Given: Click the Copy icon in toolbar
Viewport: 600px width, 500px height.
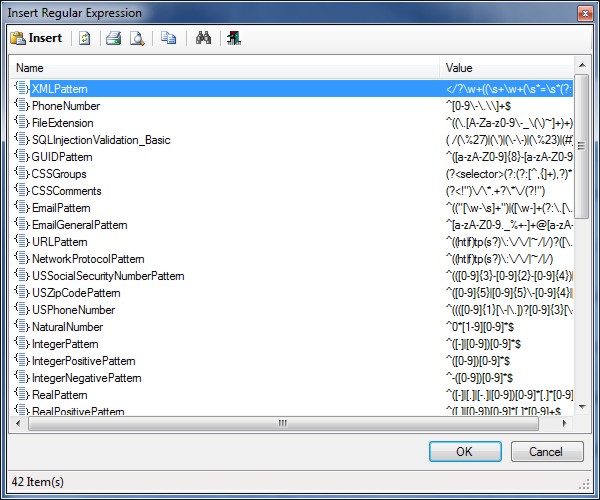Looking at the screenshot, I should pyautogui.click(x=169, y=38).
